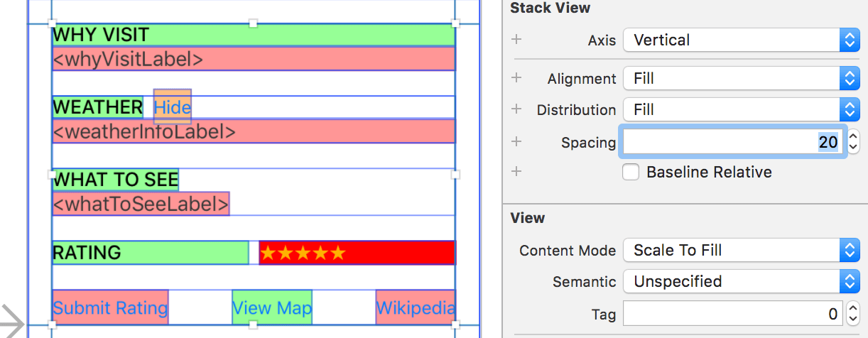Image resolution: width=868 pixels, height=338 pixels.
Task: Open the Axis dropdown showing Vertical
Action: pos(742,40)
